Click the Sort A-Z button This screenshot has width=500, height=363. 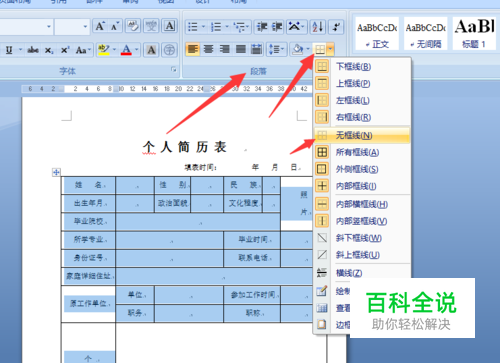click(318, 27)
